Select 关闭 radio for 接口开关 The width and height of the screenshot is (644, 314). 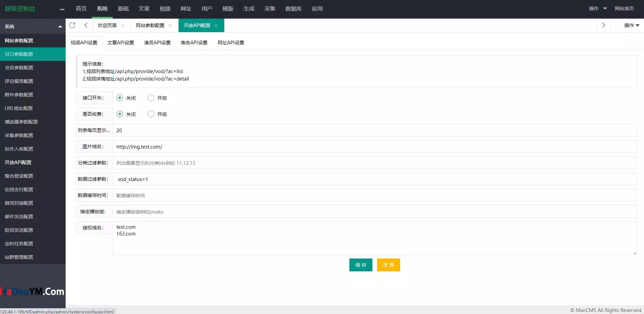pyautogui.click(x=120, y=98)
